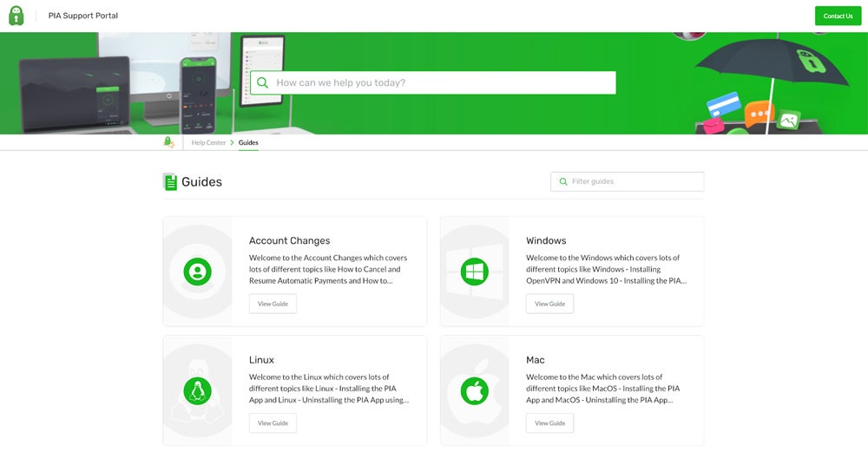868x452 pixels.
Task: Click the Account Changes description text
Action: click(x=328, y=269)
